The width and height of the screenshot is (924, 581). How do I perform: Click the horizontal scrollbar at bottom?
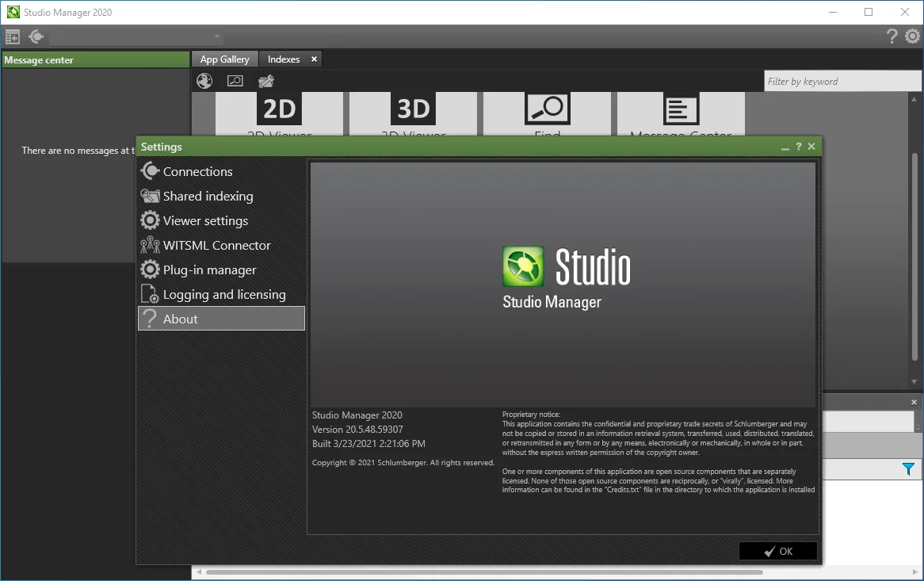tap(484, 572)
